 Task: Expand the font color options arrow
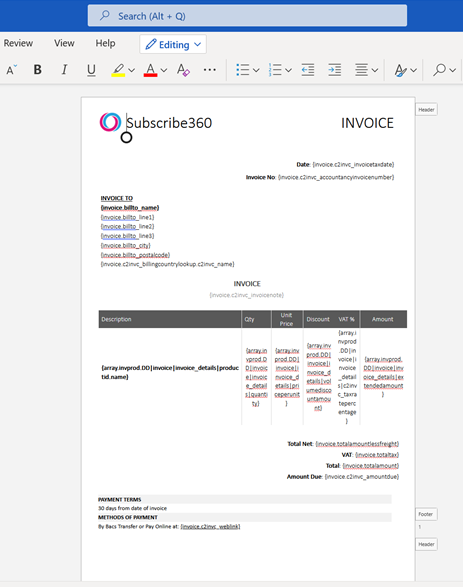(164, 70)
